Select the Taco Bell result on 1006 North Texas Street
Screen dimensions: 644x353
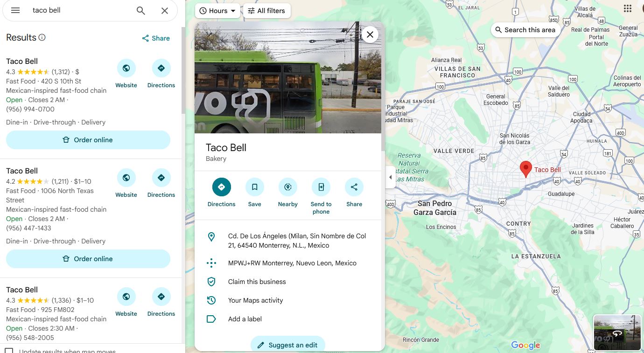(x=22, y=171)
